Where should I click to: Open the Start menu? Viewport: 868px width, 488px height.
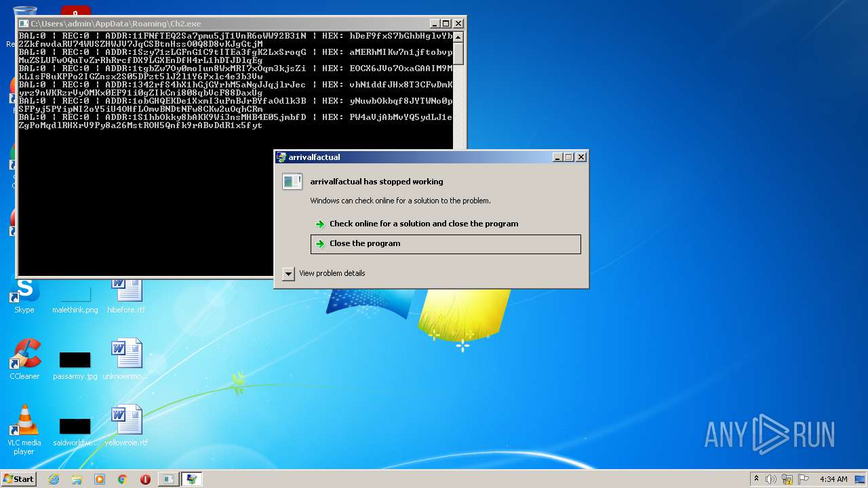point(18,479)
